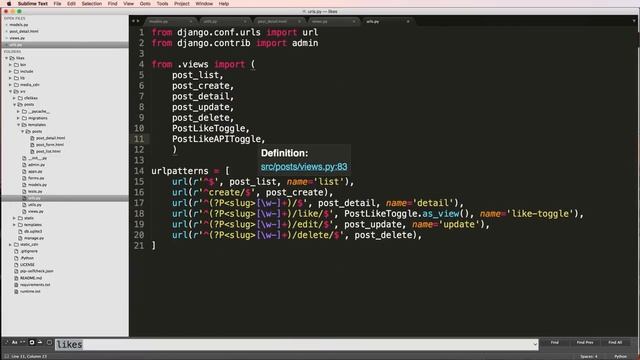Switch to the models.py tab
Image resolution: width=640 pixels, height=360 pixels.
tap(170, 21)
